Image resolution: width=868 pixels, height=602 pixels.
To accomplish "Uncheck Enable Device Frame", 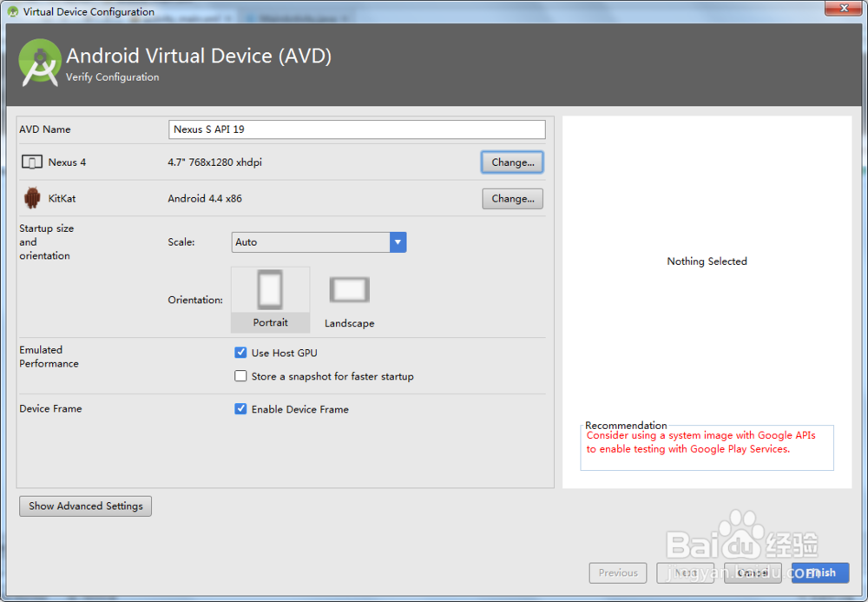I will 240,408.
